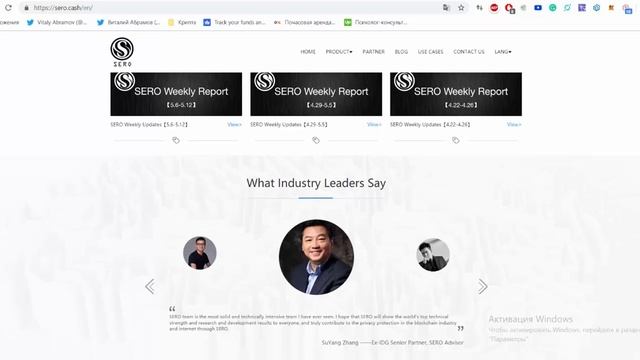Click the green circle extension icon
Image resolution: width=640 pixels, height=360 pixels.
pos(553,8)
